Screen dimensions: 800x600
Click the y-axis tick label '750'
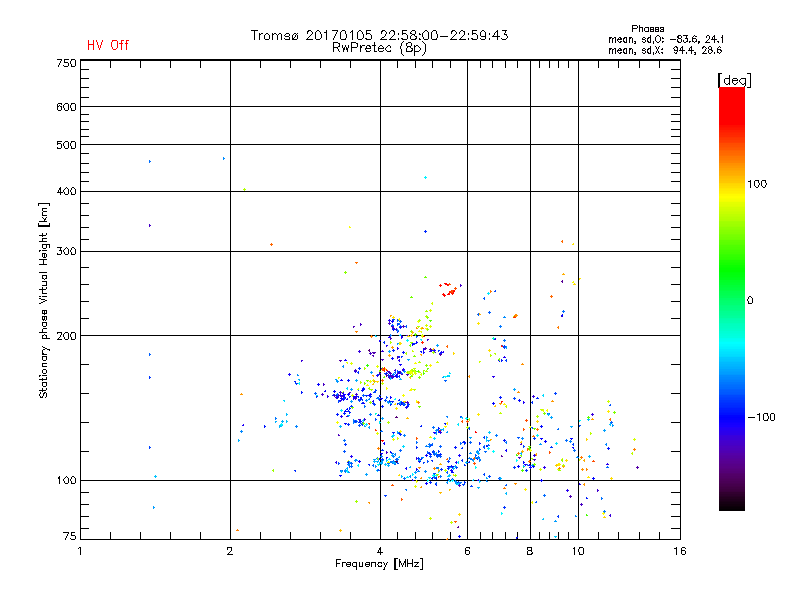tap(66, 63)
